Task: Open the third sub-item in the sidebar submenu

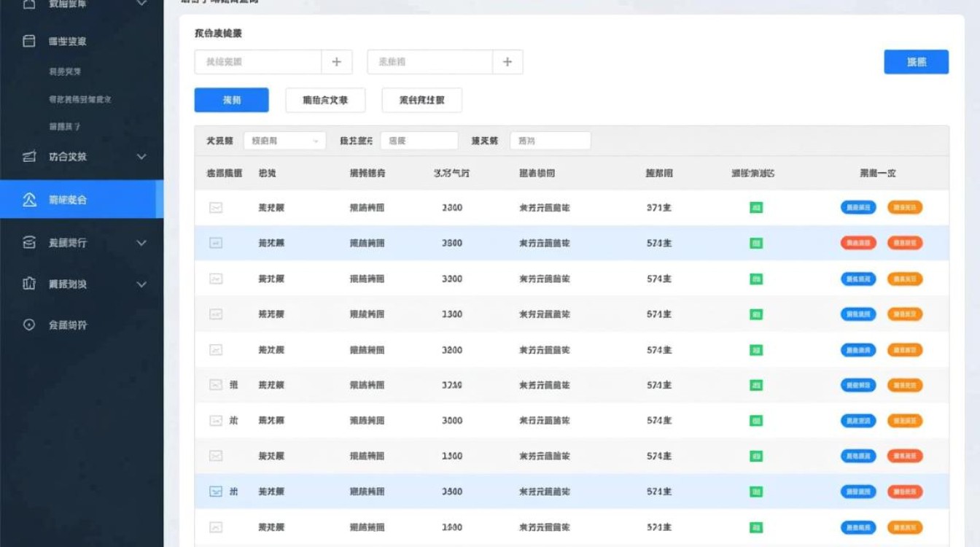Action: 65,127
